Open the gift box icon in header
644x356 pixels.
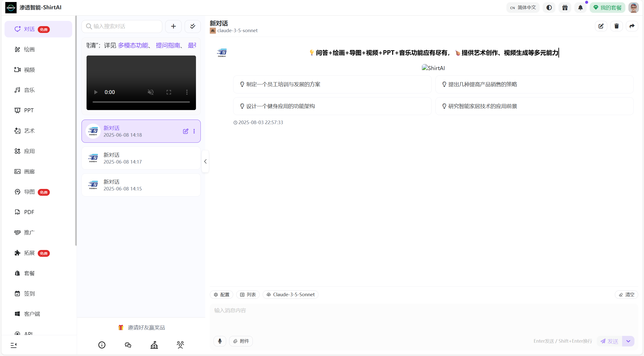(565, 8)
